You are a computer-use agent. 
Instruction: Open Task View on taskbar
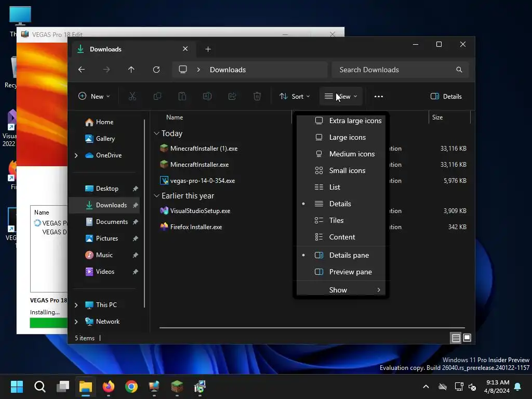(x=63, y=387)
